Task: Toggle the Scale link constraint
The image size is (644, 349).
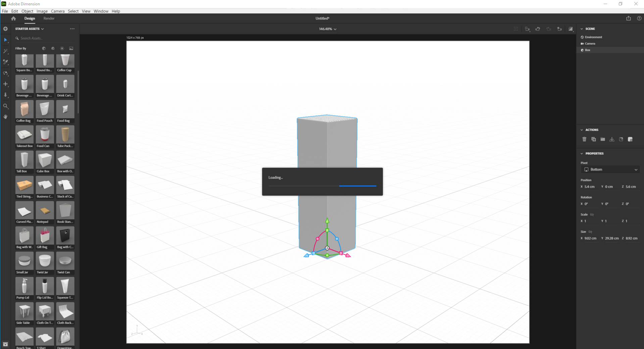Action: click(x=592, y=214)
